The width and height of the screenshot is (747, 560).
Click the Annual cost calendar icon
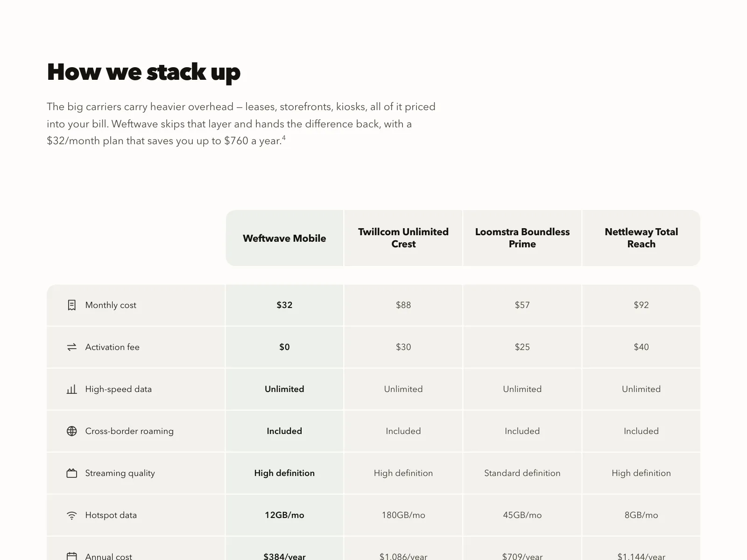(x=71, y=556)
